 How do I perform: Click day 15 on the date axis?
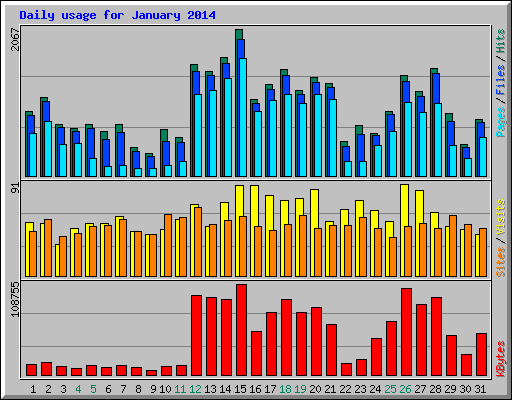pyautogui.click(x=240, y=389)
